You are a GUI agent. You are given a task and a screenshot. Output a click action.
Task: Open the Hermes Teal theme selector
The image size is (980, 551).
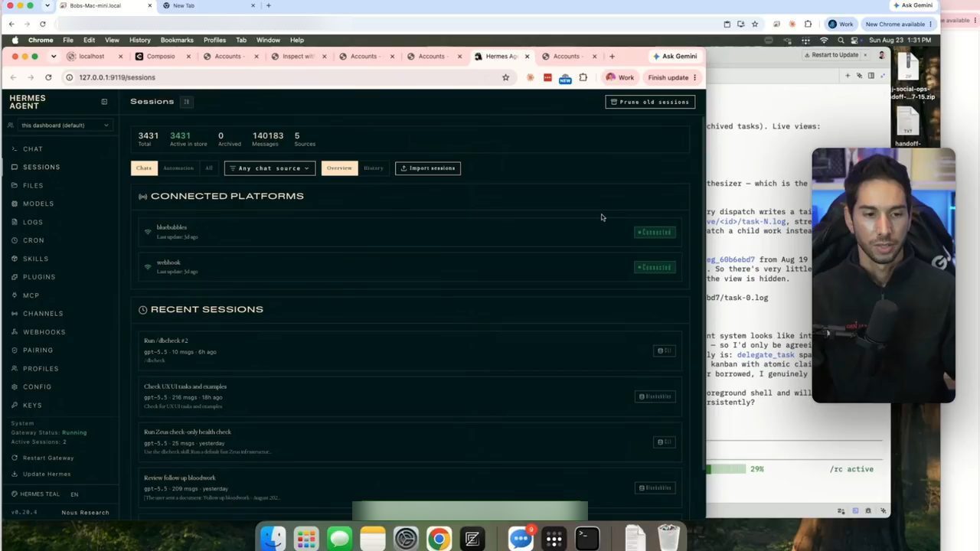tap(34, 494)
